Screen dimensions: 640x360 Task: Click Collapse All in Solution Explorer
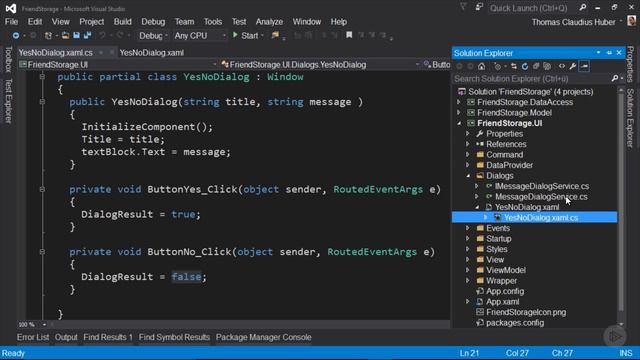[536, 66]
